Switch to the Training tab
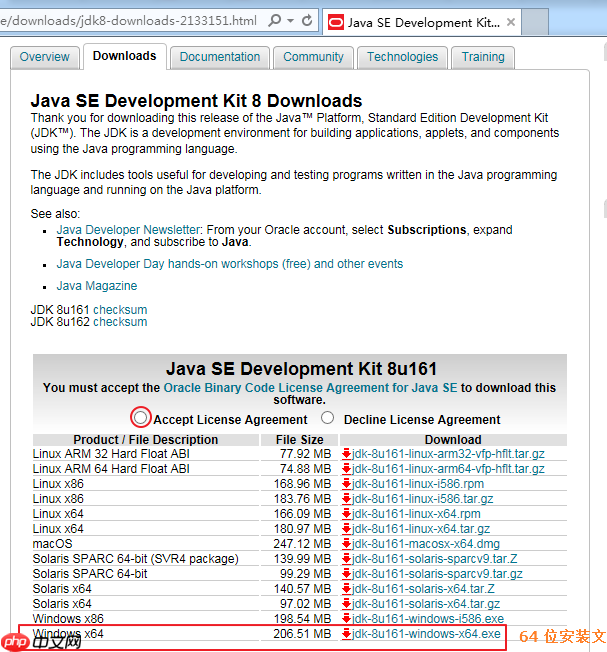Screen dimensions: 607x652 point(483,57)
